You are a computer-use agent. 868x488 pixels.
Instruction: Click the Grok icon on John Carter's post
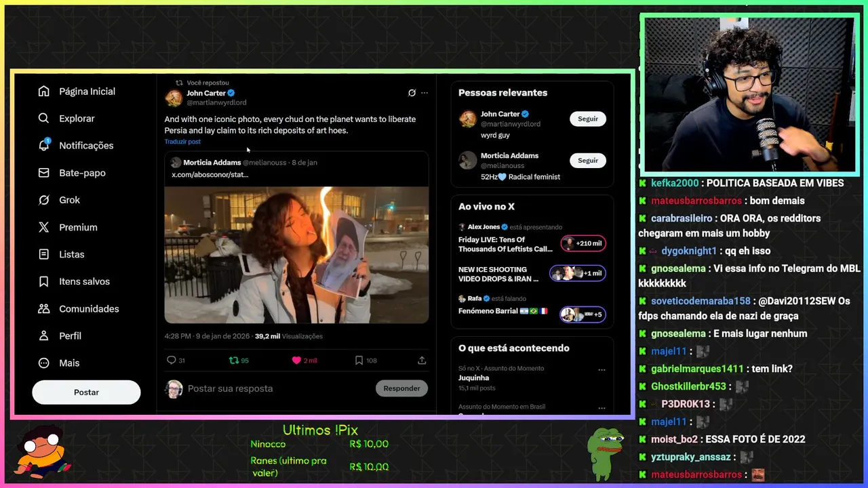click(x=412, y=93)
